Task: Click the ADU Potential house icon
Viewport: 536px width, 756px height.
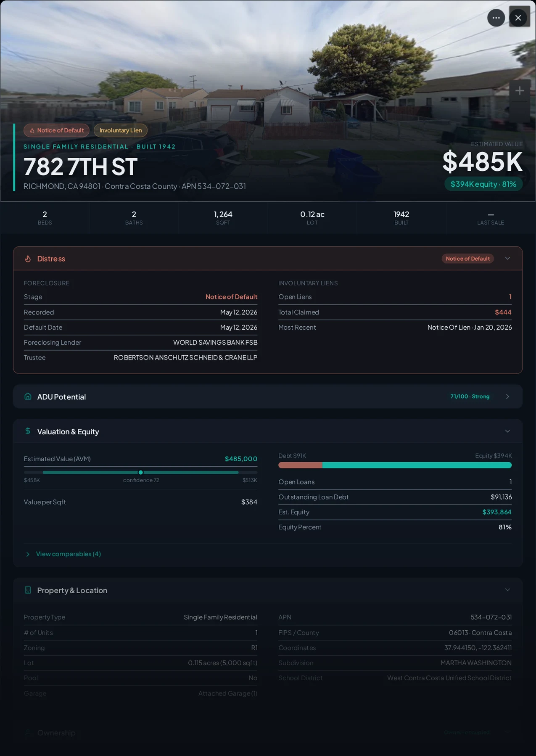Action: (x=28, y=397)
